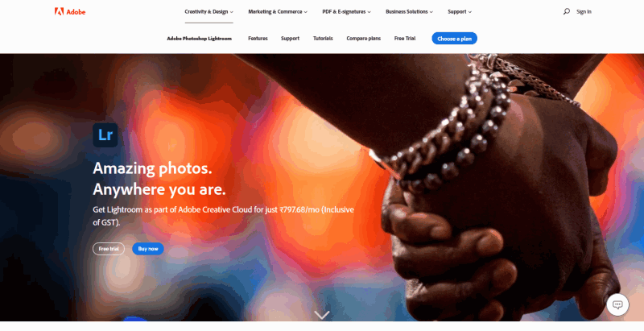Expand Marketing & Commerce dropdown

(278, 12)
